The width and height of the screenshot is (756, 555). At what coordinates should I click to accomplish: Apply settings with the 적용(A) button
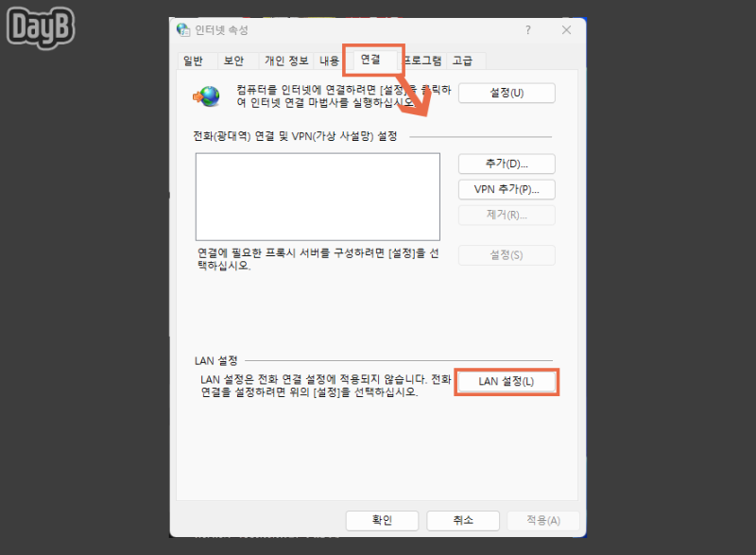542,520
